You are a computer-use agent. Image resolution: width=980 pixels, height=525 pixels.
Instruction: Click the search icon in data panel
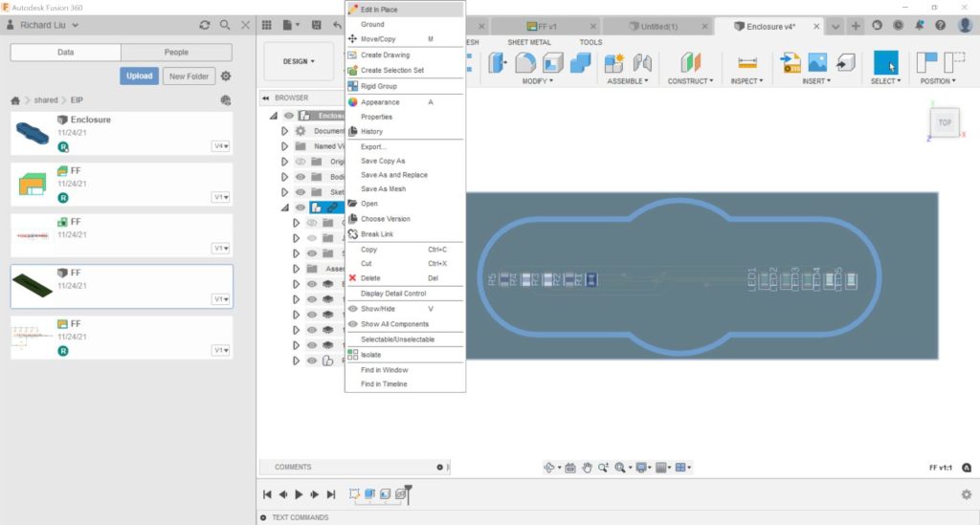(225, 25)
